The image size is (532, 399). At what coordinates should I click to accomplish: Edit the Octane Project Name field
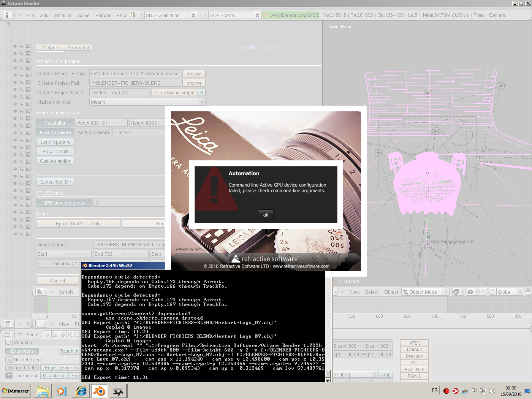coord(120,92)
